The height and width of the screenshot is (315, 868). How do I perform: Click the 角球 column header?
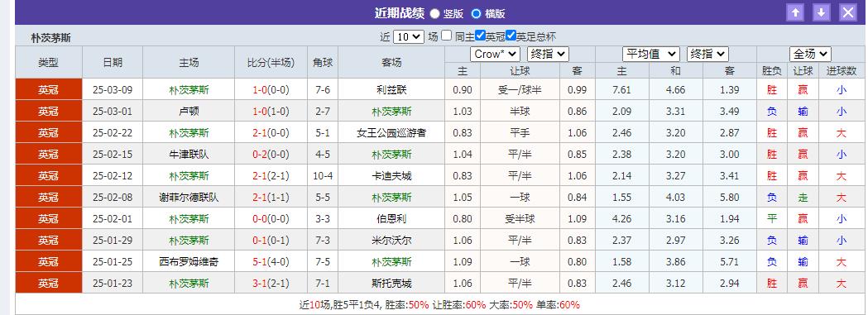click(x=323, y=63)
